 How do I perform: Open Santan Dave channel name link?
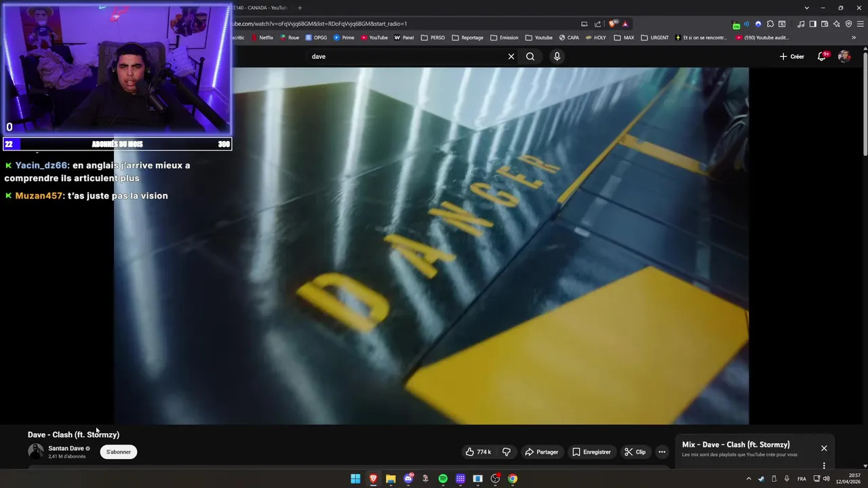pos(66,448)
